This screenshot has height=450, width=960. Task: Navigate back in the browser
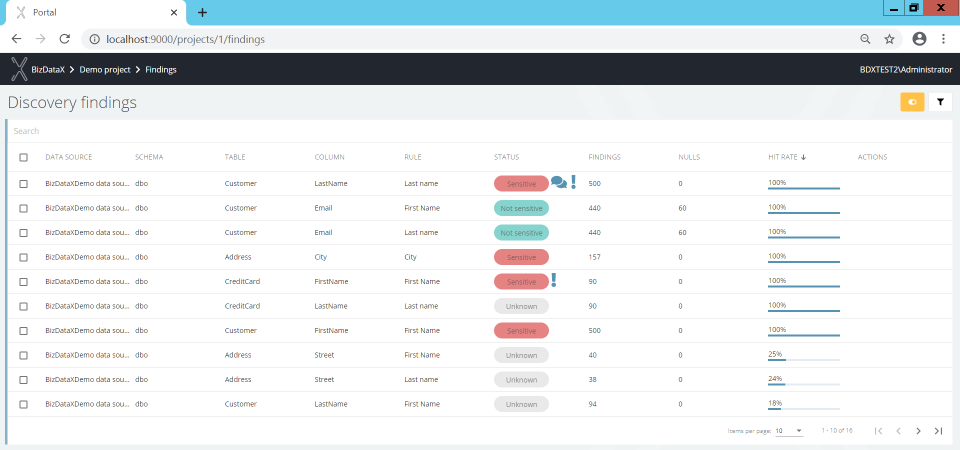[17, 39]
